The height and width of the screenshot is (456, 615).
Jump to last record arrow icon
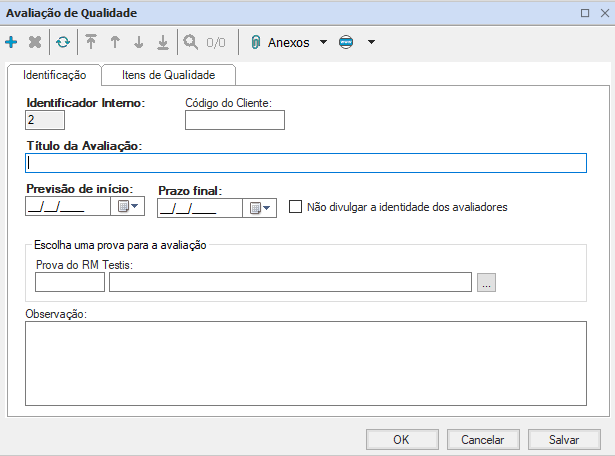(162, 43)
